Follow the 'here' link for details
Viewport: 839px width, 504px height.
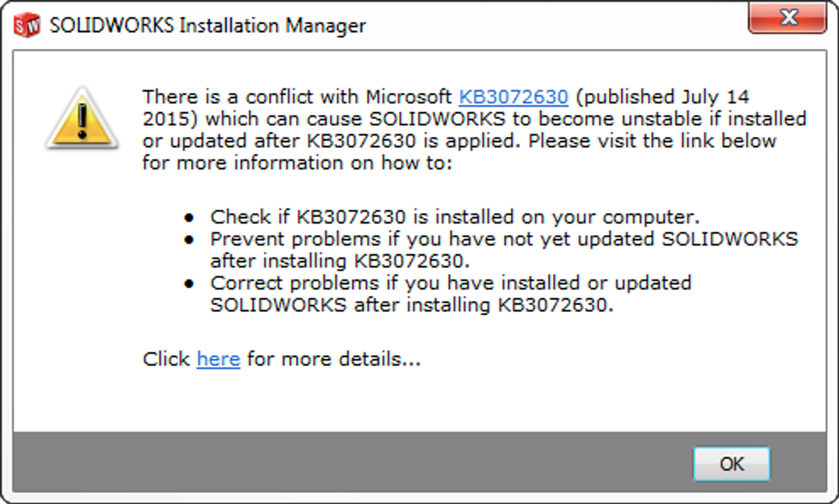click(218, 359)
